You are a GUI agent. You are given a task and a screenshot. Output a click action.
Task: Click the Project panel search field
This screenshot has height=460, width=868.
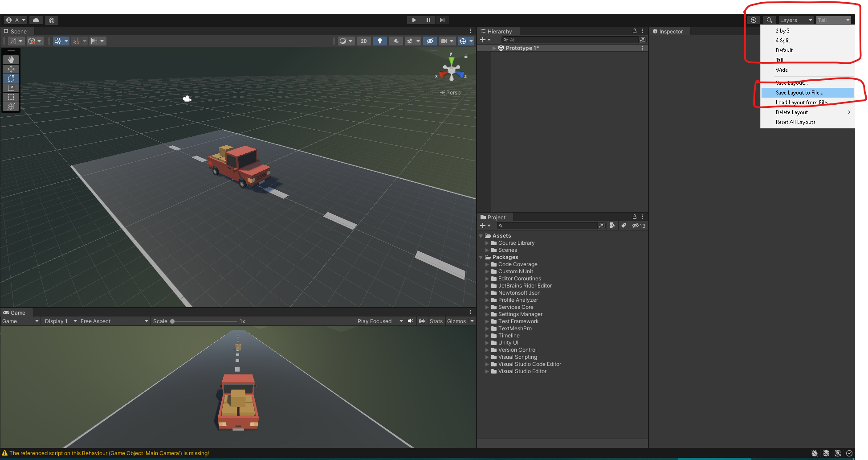(x=550, y=226)
